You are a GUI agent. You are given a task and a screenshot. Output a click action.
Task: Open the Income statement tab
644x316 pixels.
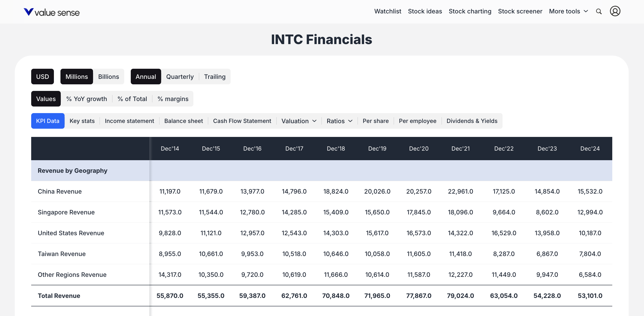click(x=129, y=121)
